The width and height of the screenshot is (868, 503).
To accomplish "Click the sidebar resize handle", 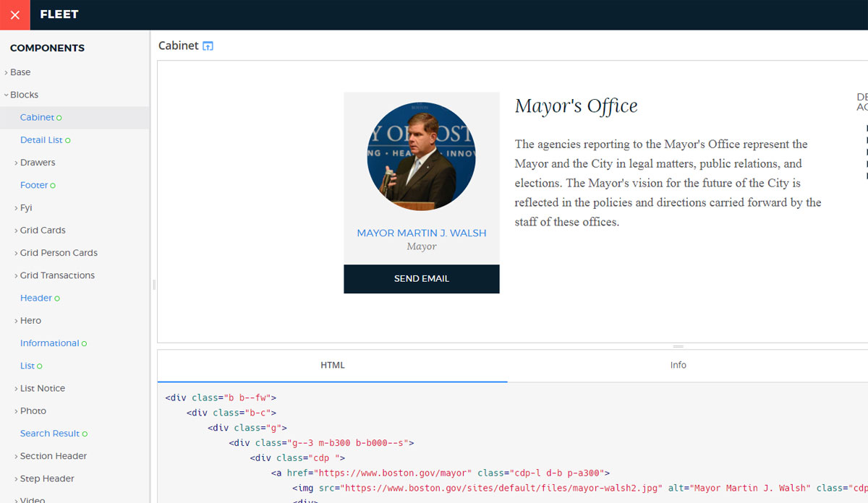I will click(x=153, y=285).
